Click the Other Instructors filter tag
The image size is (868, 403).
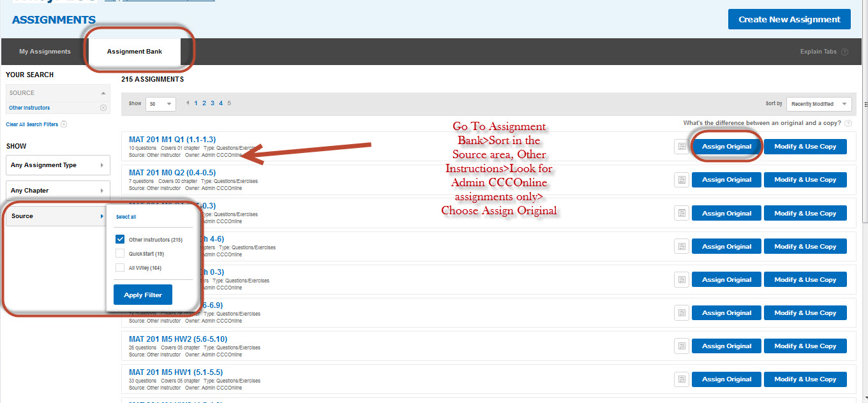click(x=29, y=108)
